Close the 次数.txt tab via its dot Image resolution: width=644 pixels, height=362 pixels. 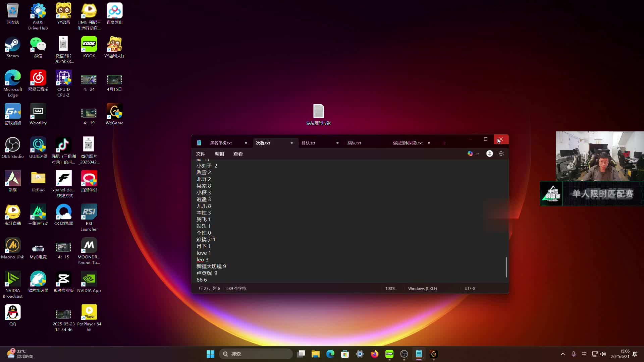(x=292, y=143)
